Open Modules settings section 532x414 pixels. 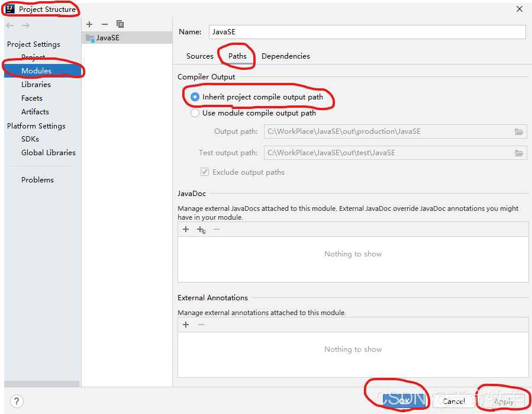click(x=43, y=70)
